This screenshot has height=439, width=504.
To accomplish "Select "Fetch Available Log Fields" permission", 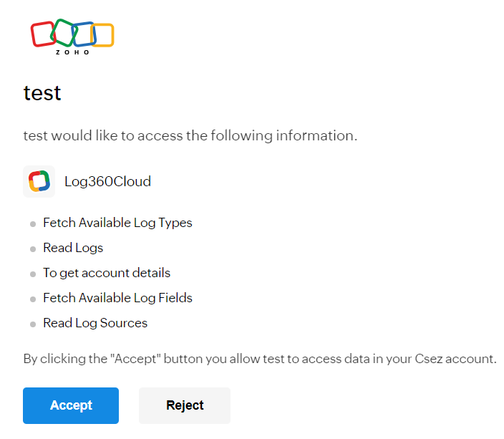I will 117,298.
